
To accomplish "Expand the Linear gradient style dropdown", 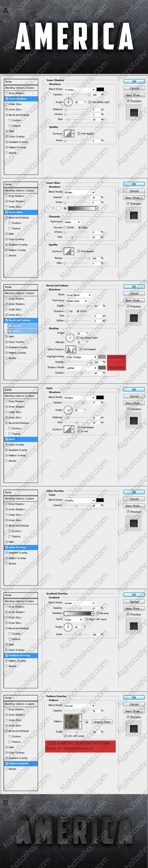I will 73,619.
